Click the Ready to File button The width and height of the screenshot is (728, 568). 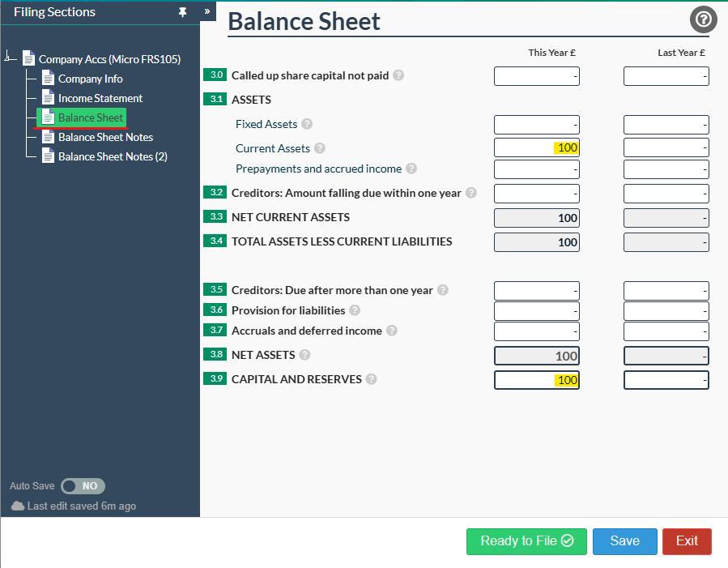click(526, 541)
